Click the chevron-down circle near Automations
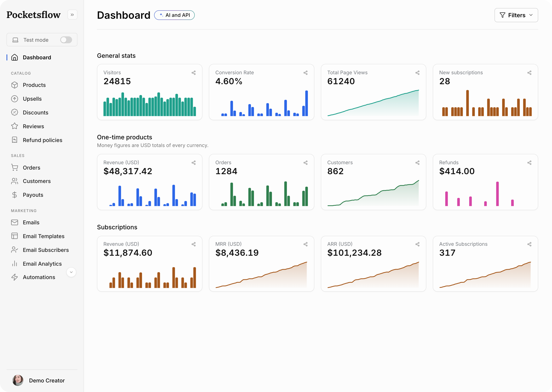This screenshot has height=392, width=552. tap(71, 272)
